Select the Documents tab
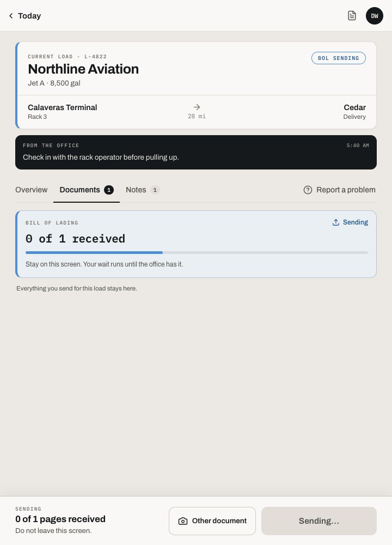 coord(87,190)
